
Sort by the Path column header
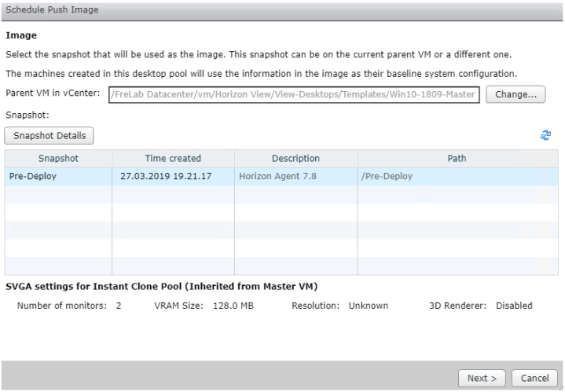tap(457, 158)
